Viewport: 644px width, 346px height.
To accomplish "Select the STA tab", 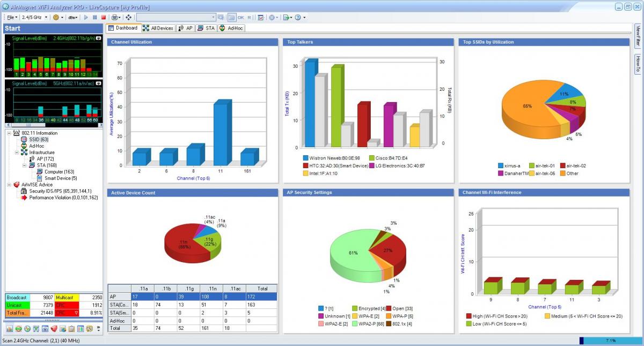I will [x=206, y=28].
